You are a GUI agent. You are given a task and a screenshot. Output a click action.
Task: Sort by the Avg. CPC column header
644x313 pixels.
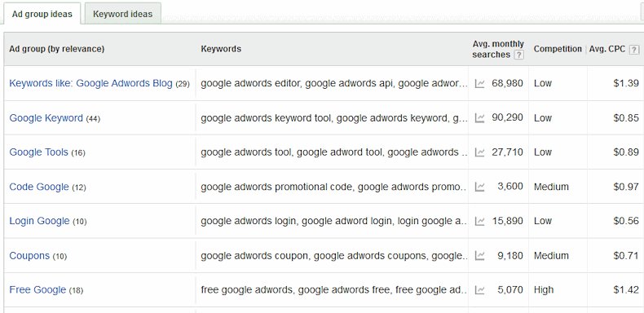pyautogui.click(x=607, y=49)
